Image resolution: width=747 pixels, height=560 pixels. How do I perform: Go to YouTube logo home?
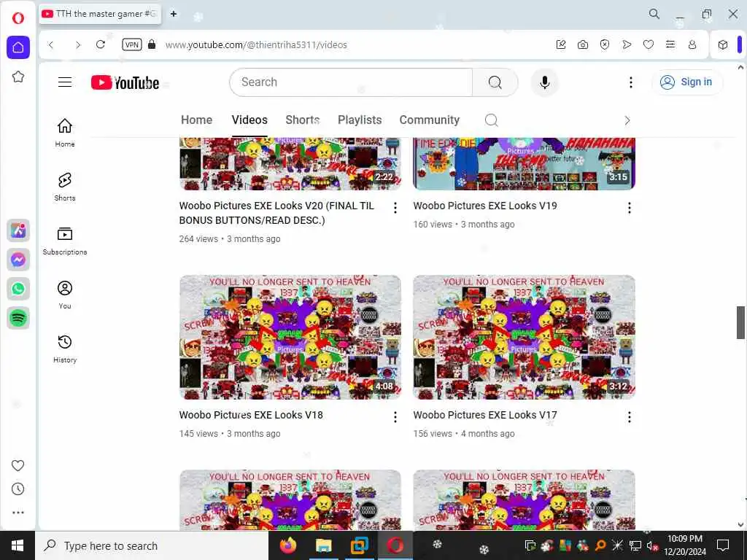(125, 82)
